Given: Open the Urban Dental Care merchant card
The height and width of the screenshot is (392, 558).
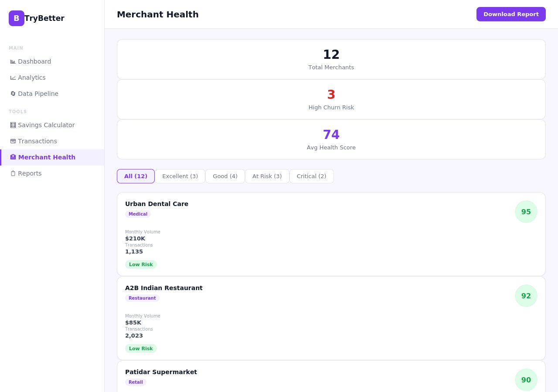Looking at the screenshot, I should pyautogui.click(x=331, y=234).
